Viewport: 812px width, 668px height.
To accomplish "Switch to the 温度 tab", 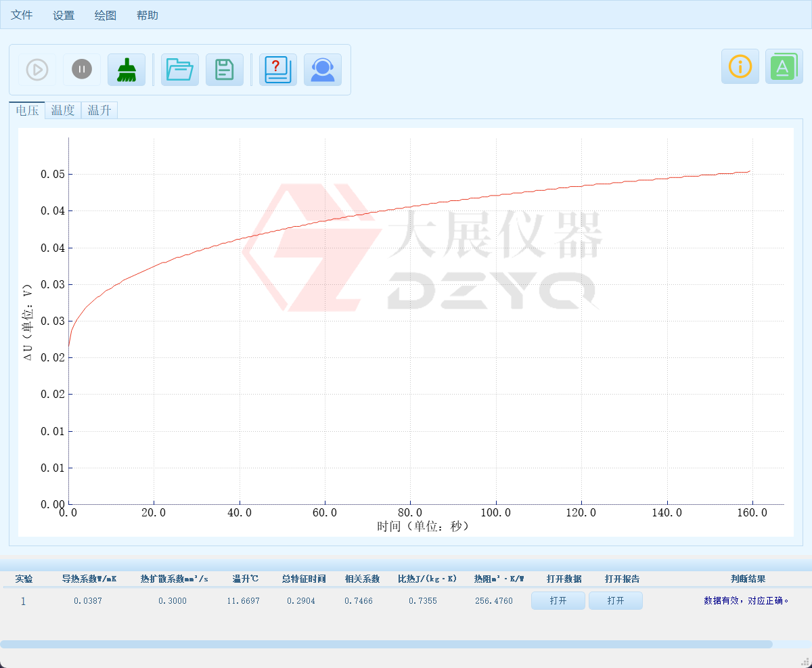I will [x=63, y=110].
